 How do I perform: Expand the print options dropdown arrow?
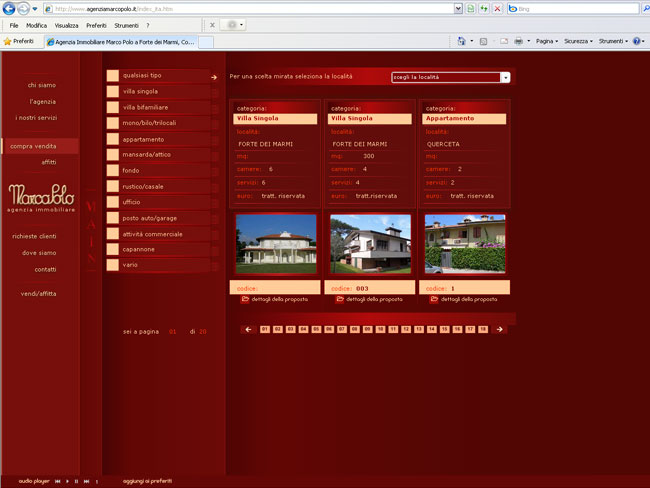pos(529,41)
